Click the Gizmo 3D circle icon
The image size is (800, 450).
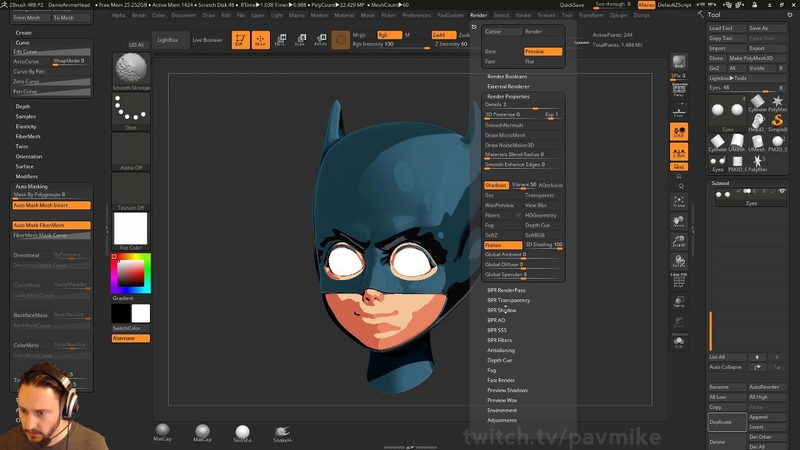(x=340, y=40)
